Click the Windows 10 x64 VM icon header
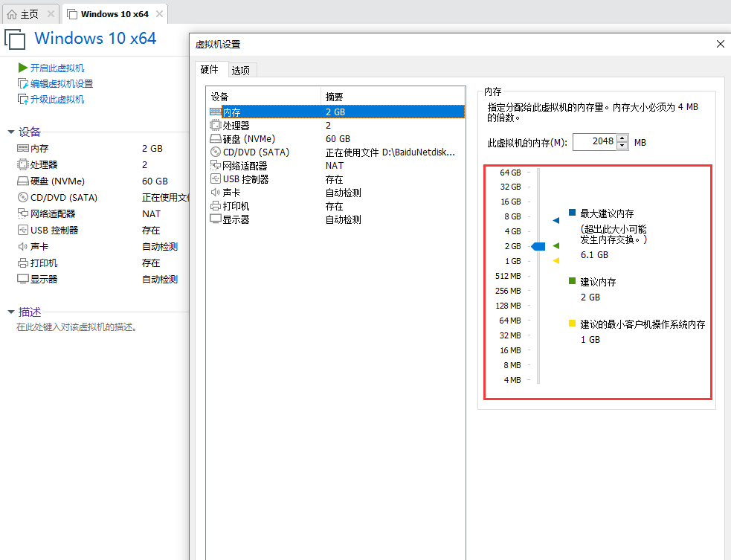The width and height of the screenshot is (731, 560). pyautogui.click(x=15, y=39)
